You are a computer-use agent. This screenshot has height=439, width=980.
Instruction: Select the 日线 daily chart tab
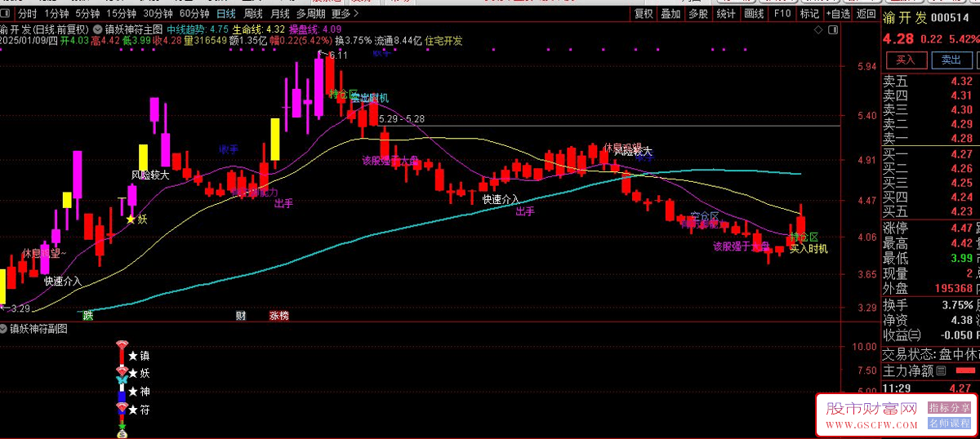coord(226,14)
